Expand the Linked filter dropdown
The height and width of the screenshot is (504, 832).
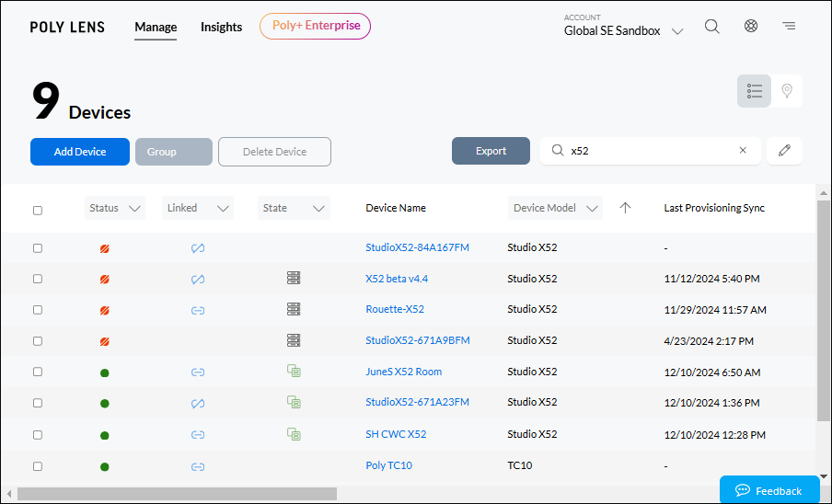(197, 208)
